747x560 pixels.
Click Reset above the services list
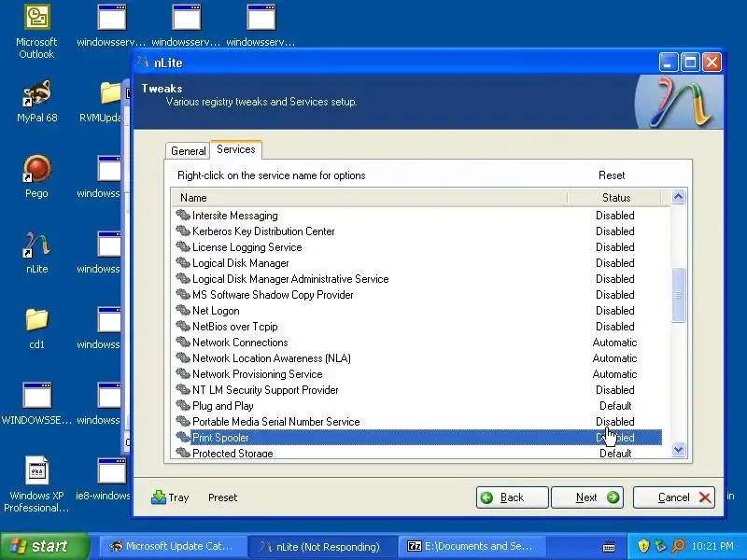click(612, 175)
